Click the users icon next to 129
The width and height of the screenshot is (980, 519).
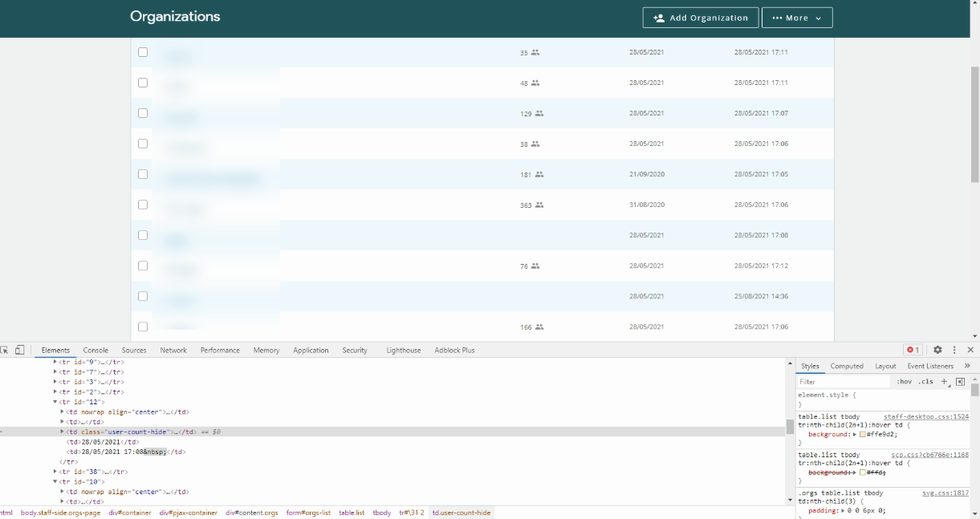coord(539,114)
